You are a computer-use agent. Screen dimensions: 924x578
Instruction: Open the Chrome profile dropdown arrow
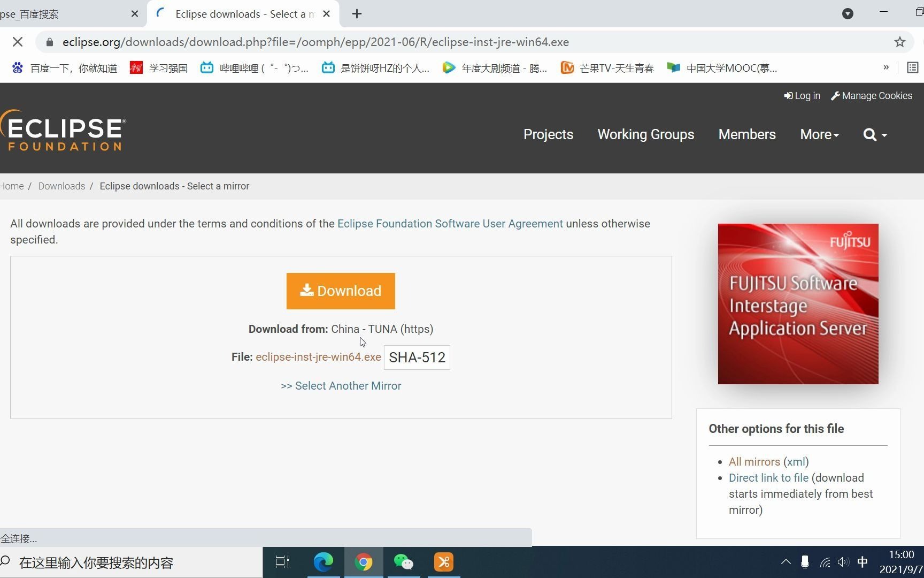point(848,14)
